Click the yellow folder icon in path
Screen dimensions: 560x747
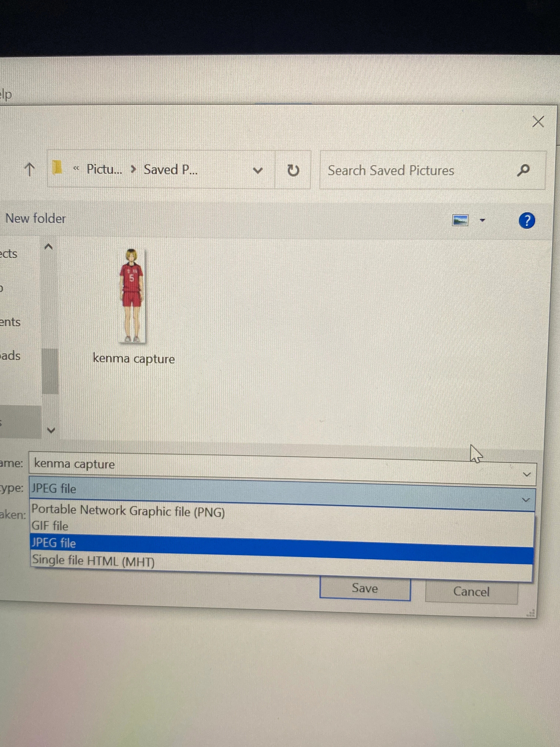(x=57, y=168)
